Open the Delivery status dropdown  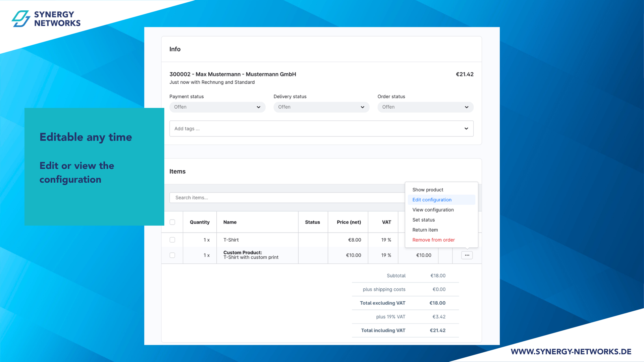pyautogui.click(x=321, y=107)
